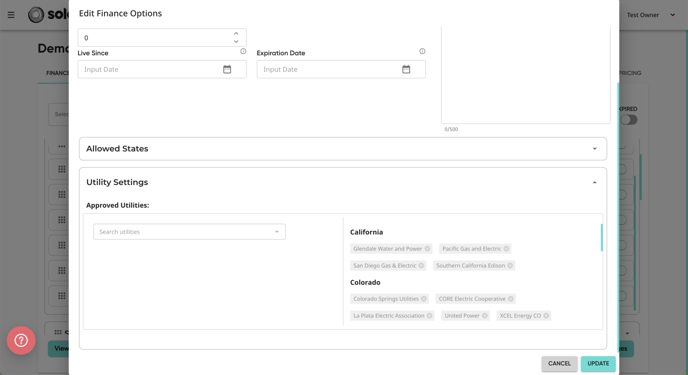Open the Live Since calendar picker
This screenshot has width=688, height=375.
coord(227,69)
